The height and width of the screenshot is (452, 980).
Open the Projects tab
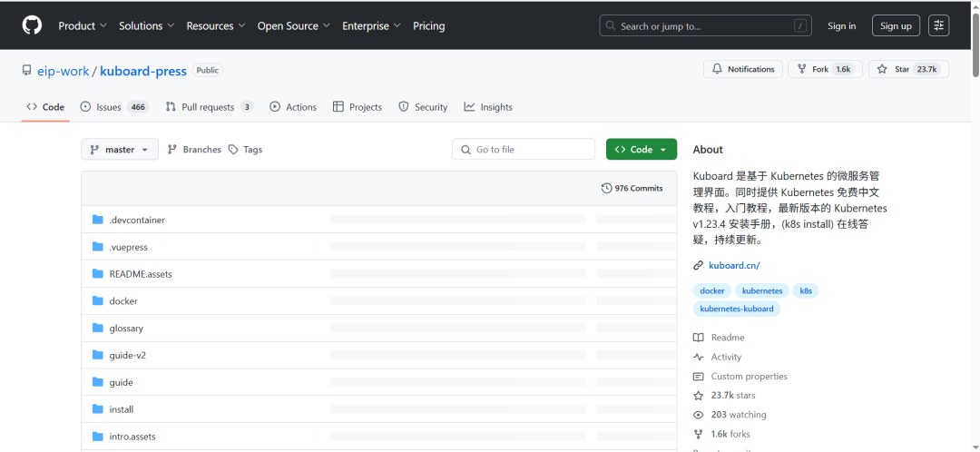click(x=358, y=107)
